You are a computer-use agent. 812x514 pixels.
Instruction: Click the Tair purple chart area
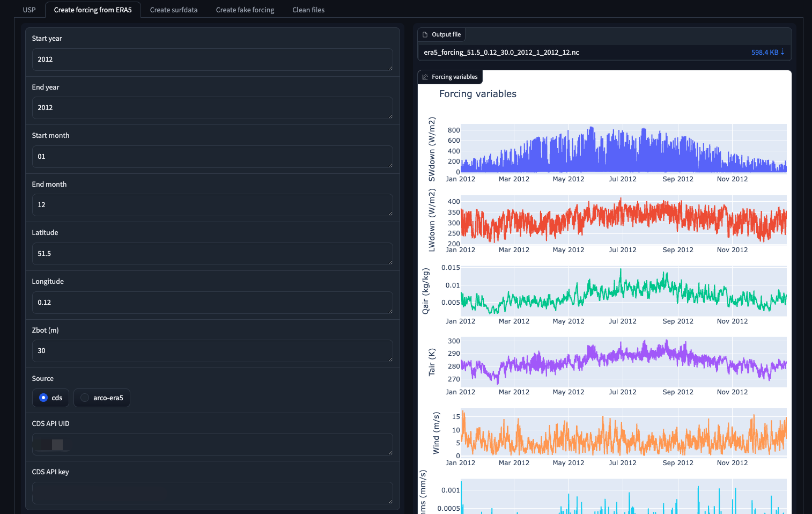point(624,362)
